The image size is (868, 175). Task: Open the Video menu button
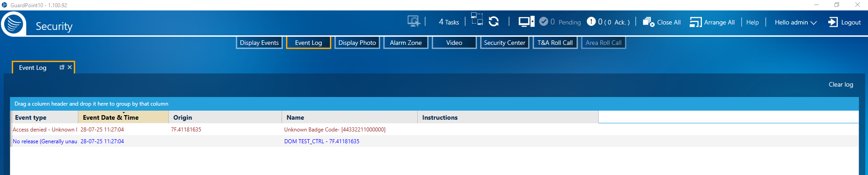(454, 43)
